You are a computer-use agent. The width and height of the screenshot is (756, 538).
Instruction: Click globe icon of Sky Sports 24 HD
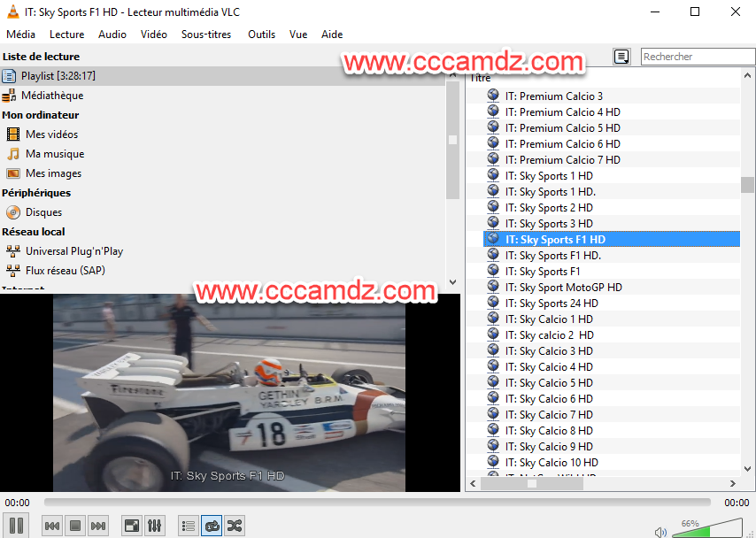[x=493, y=302]
